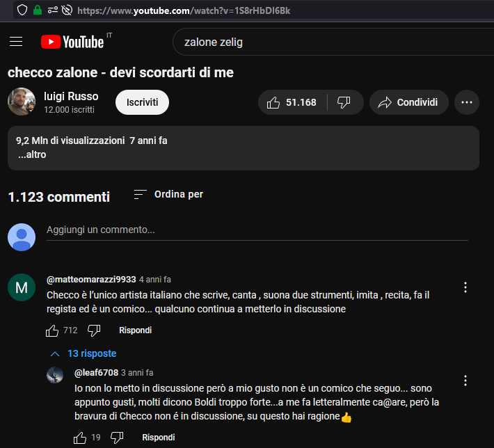Click the 3 anni fa reply timestamp
This screenshot has width=494, height=448.
137,373
